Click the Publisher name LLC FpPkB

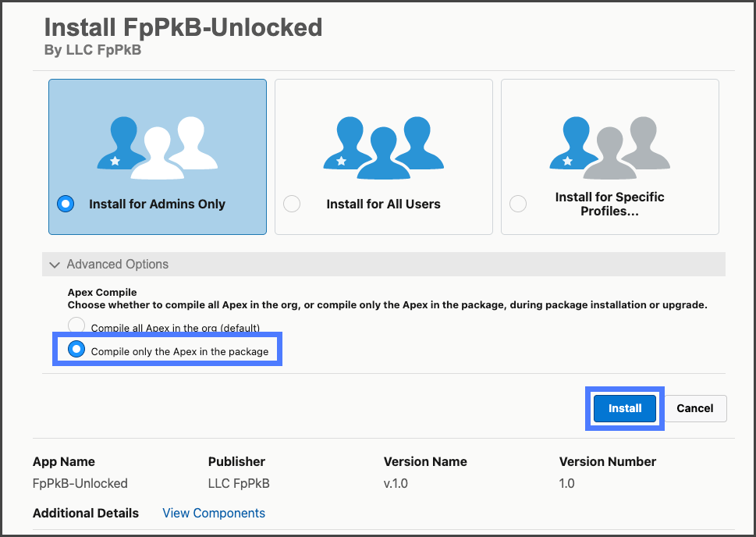(x=239, y=483)
